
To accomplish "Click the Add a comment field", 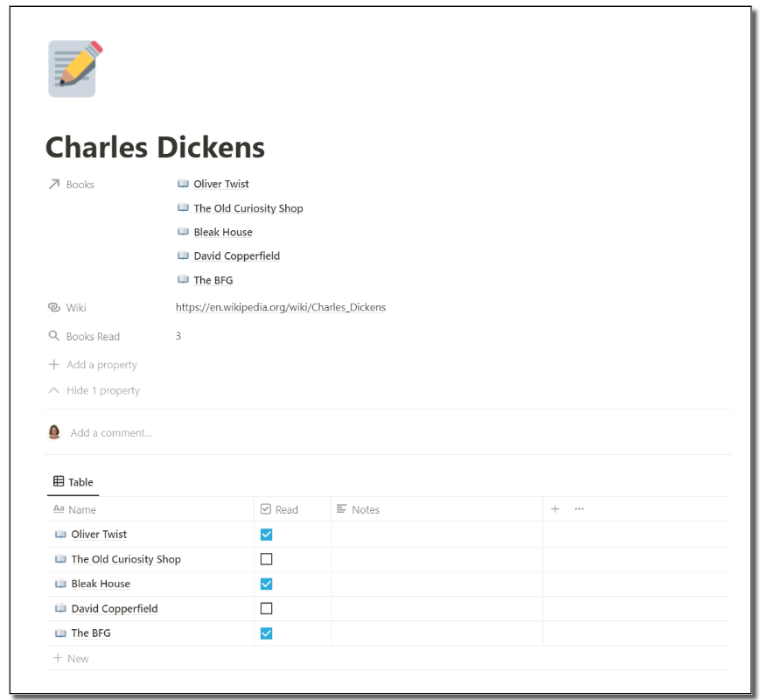I will tap(112, 433).
